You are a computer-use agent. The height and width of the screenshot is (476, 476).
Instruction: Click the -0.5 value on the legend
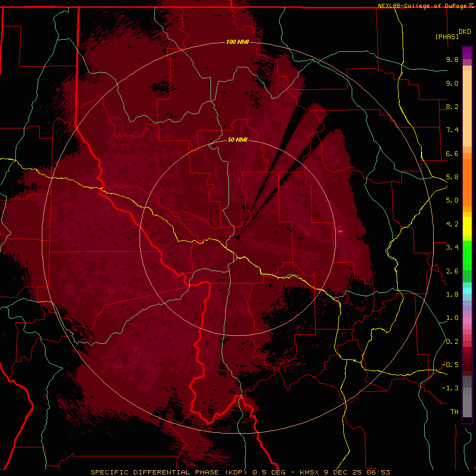450,365
